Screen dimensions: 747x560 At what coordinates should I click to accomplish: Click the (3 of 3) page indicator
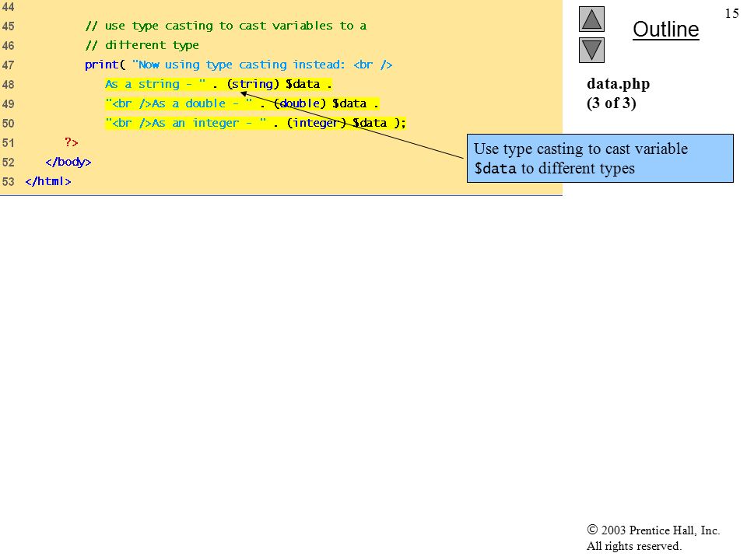[612, 103]
